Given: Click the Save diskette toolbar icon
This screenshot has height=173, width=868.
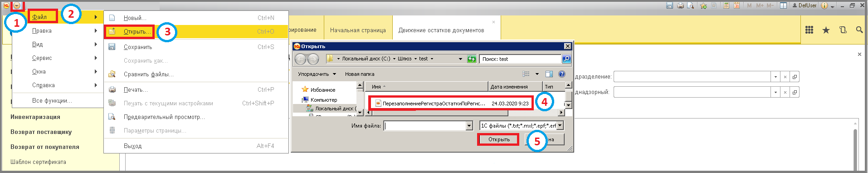Looking at the screenshot, I should coord(669,5).
